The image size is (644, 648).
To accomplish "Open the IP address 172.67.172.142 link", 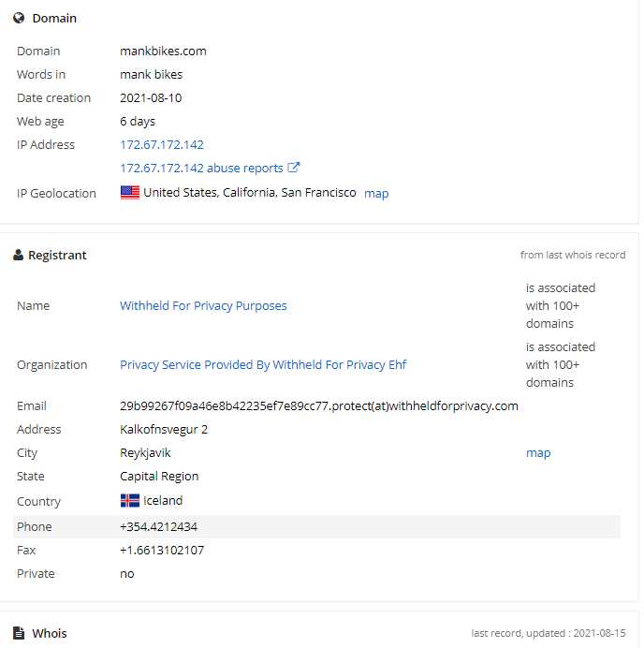I will click(162, 144).
